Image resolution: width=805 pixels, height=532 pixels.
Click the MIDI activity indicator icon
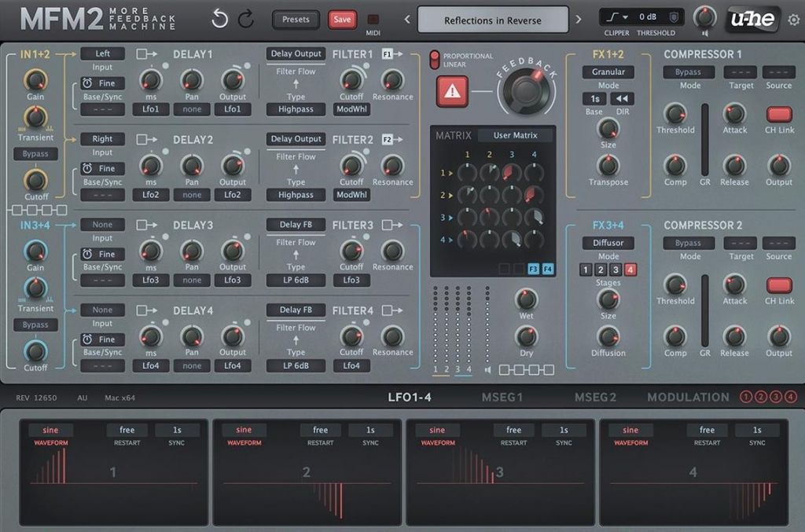pyautogui.click(x=373, y=20)
